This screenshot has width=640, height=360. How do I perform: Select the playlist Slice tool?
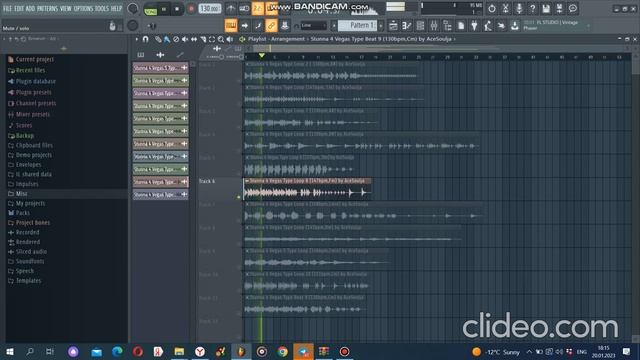pyautogui.click(x=203, y=39)
